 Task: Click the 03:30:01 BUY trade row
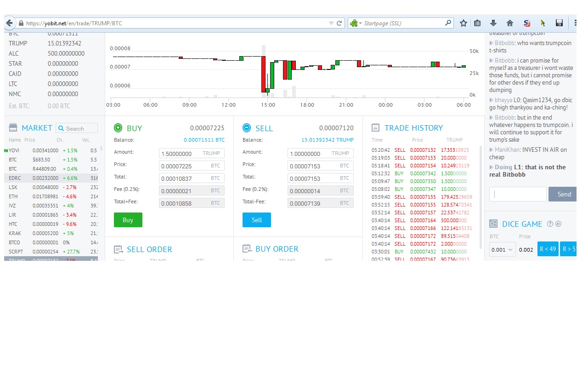click(422, 252)
